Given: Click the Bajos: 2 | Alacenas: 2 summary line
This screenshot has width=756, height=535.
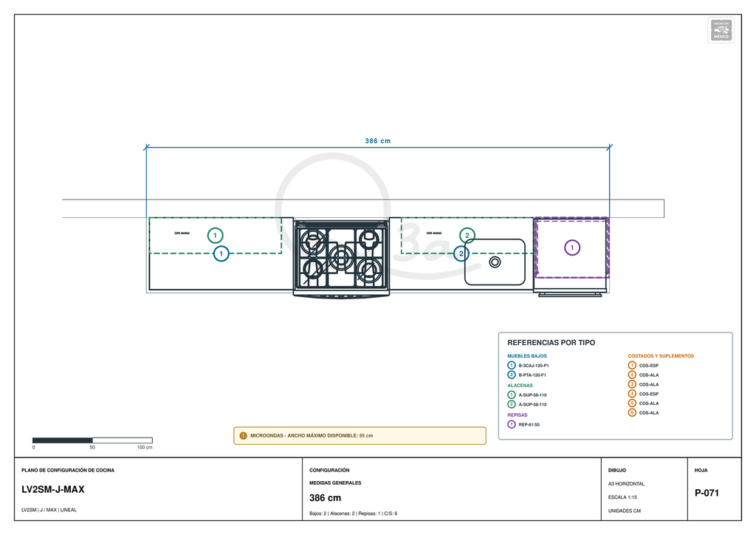Looking at the screenshot, I should 354,514.
